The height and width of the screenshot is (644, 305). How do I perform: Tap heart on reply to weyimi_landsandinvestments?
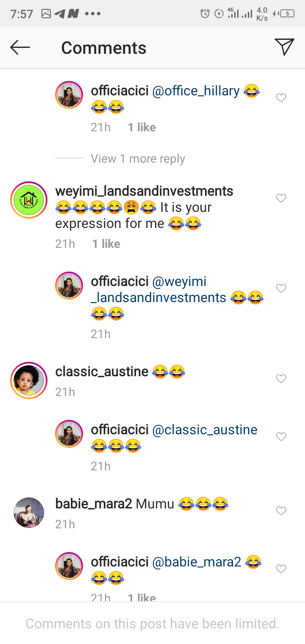(281, 288)
